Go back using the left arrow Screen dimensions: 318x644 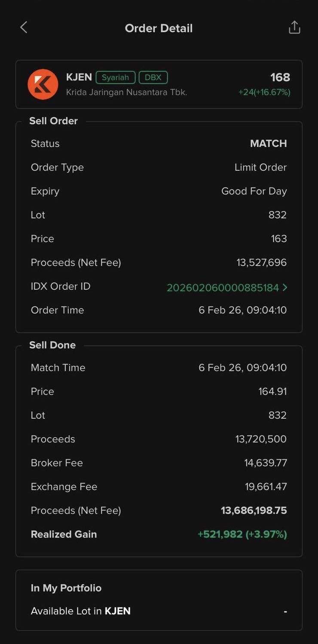coord(24,28)
